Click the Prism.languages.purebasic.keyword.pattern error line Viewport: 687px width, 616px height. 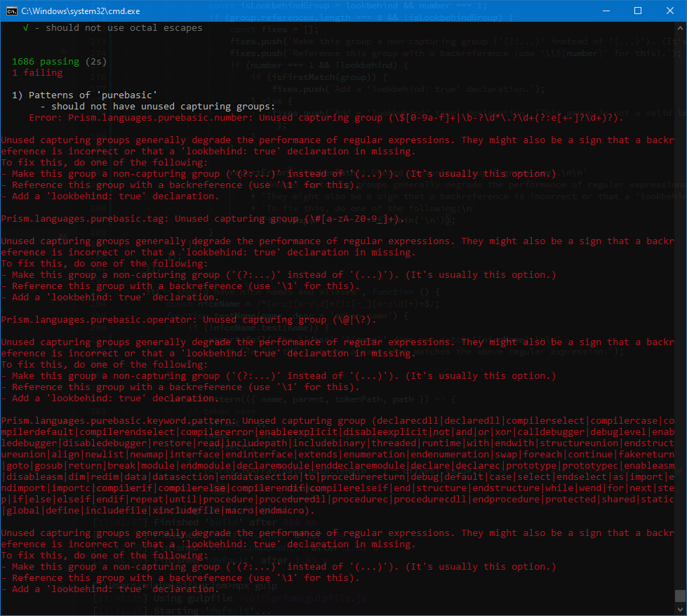pyautogui.click(x=338, y=420)
